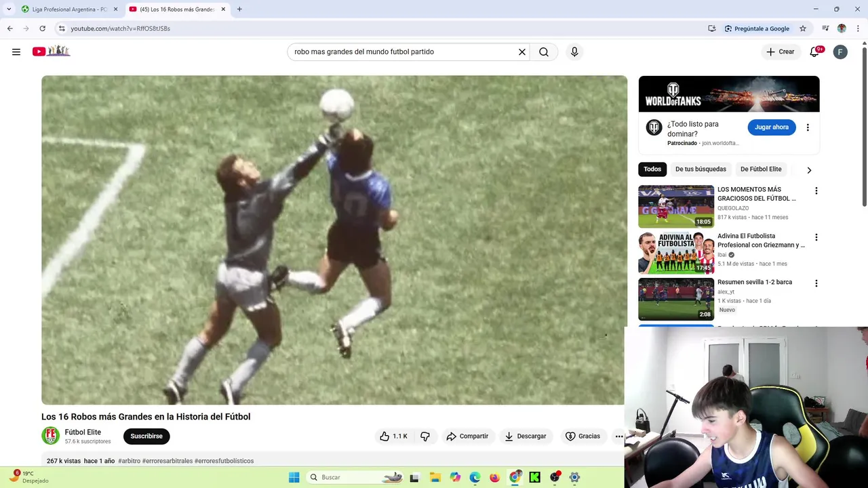Viewport: 868px width, 488px height.
Task: Clear the YouTube search query text
Action: pos(522,52)
